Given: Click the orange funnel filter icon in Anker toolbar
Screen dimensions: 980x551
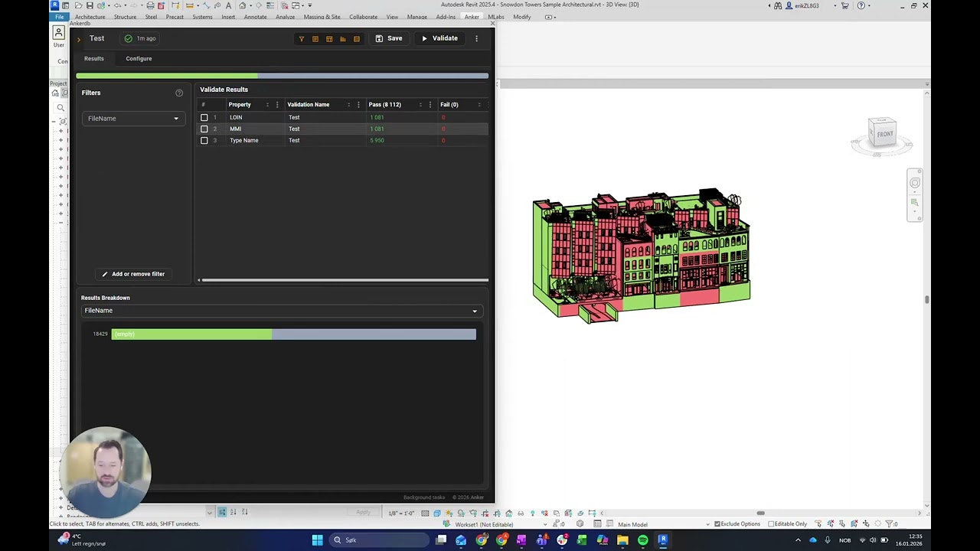Looking at the screenshot, I should pyautogui.click(x=301, y=38).
